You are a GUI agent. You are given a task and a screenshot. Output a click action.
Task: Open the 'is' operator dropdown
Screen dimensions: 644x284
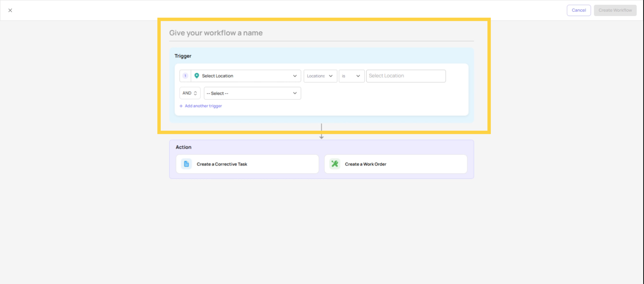point(352,76)
